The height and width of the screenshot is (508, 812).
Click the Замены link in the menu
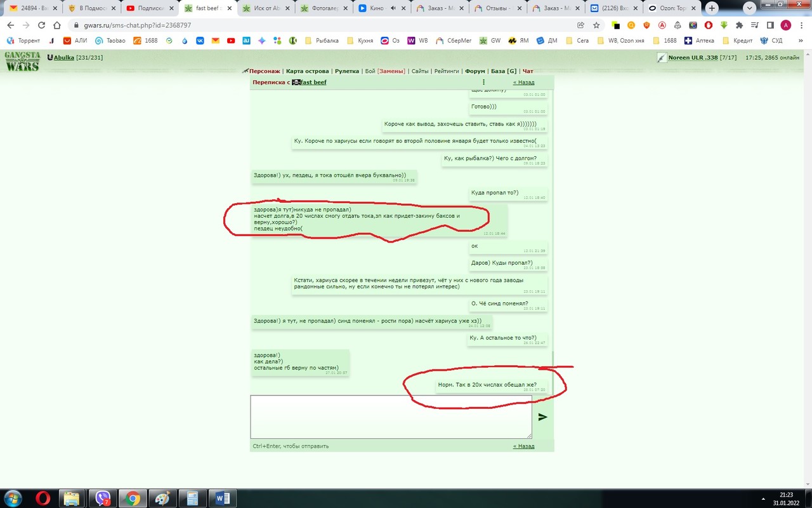[391, 71]
